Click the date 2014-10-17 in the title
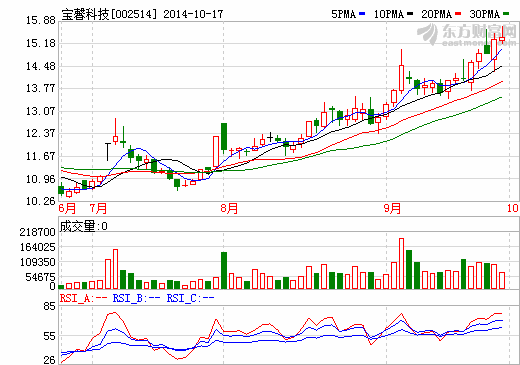 coord(193,14)
